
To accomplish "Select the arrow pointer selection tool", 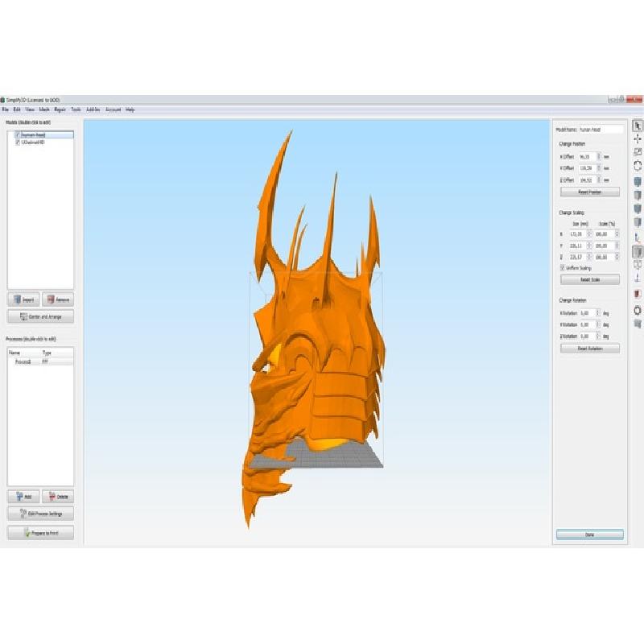I will [x=638, y=126].
